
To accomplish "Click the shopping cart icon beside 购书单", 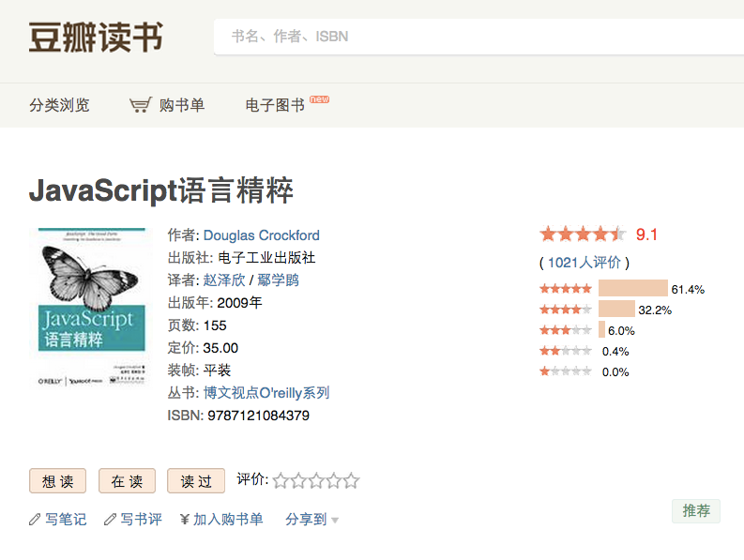I will tap(140, 105).
